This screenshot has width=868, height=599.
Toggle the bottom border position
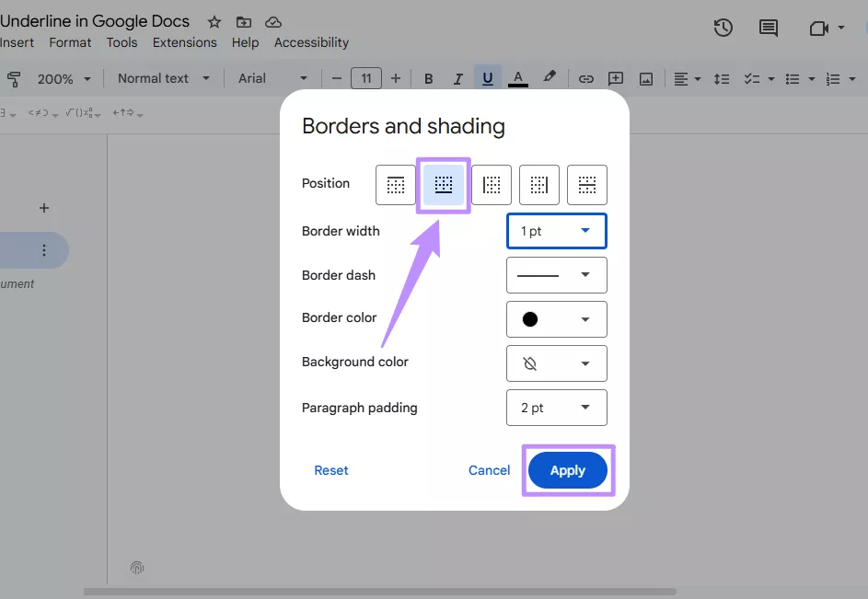[x=444, y=185]
